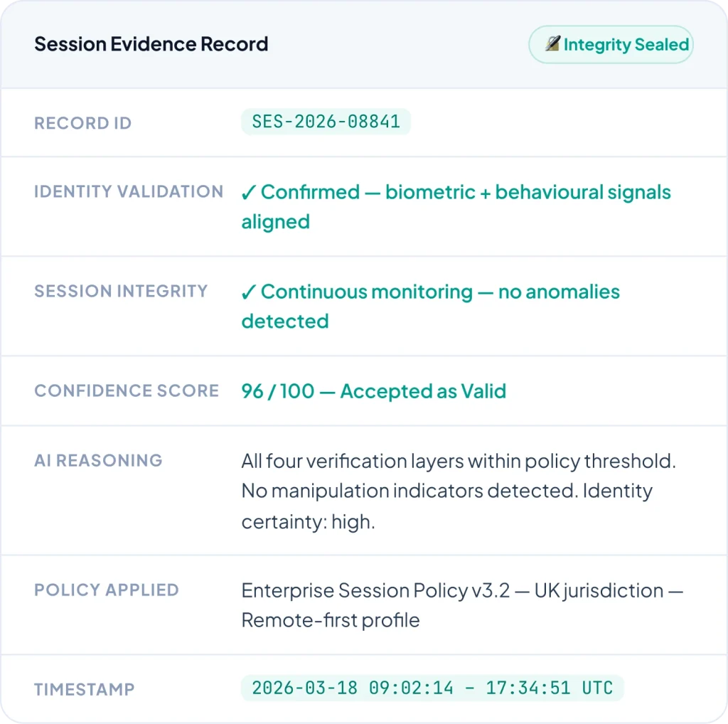Click the biometric + behavioural signals text
Viewport: 728px width, 724px height.
(528, 192)
